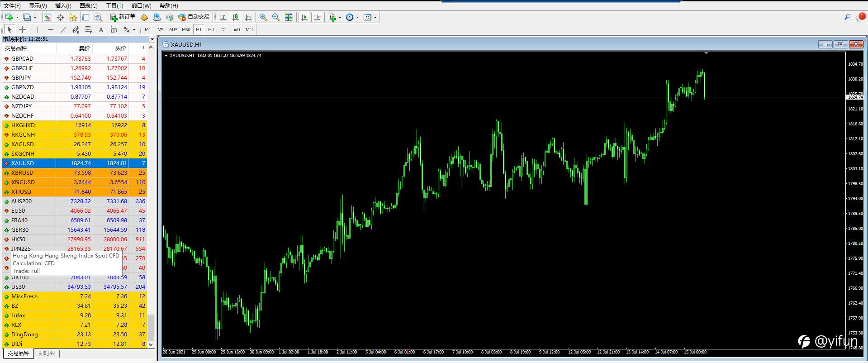Switch timeframe to M15
The image size is (868, 363).
(173, 29)
